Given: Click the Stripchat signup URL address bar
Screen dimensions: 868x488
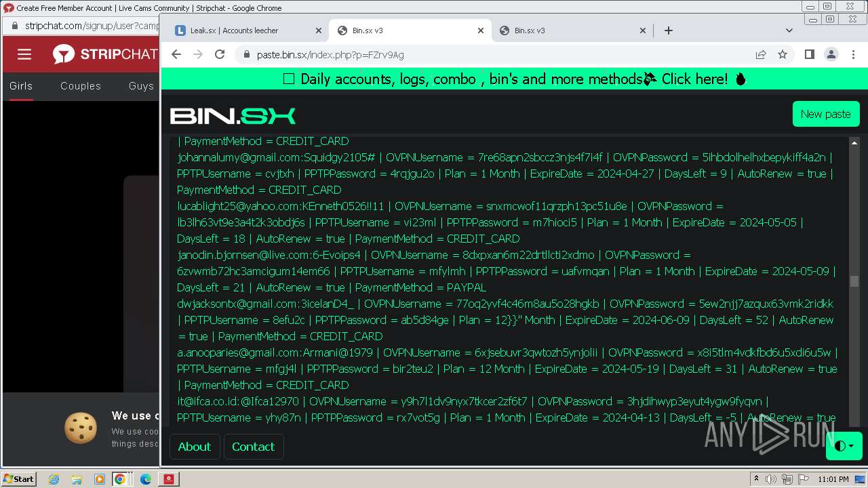Looking at the screenshot, I should point(92,26).
